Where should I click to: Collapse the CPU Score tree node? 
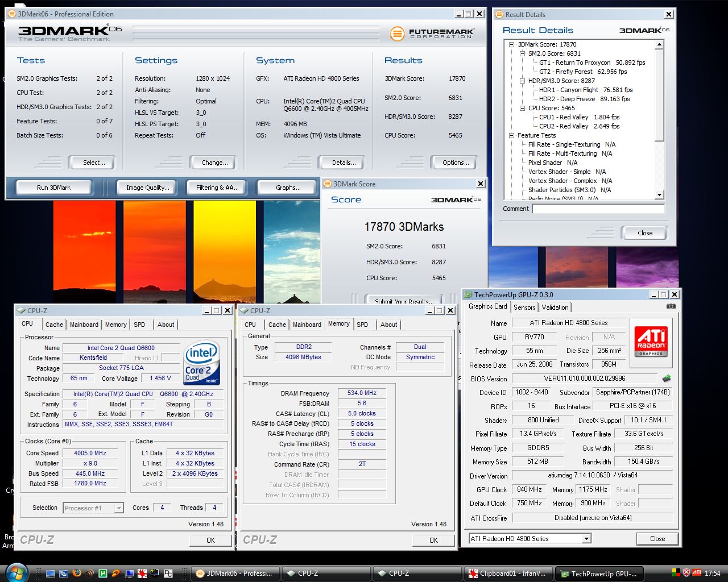[x=523, y=108]
